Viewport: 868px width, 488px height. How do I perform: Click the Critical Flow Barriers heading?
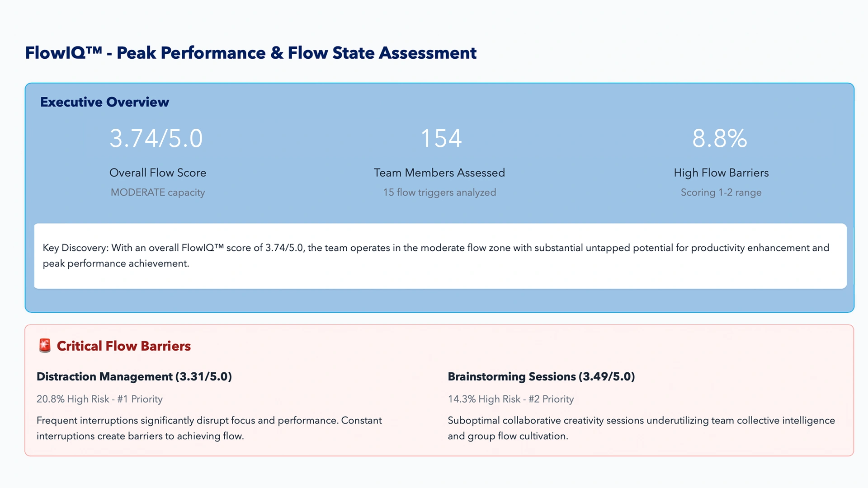click(123, 346)
